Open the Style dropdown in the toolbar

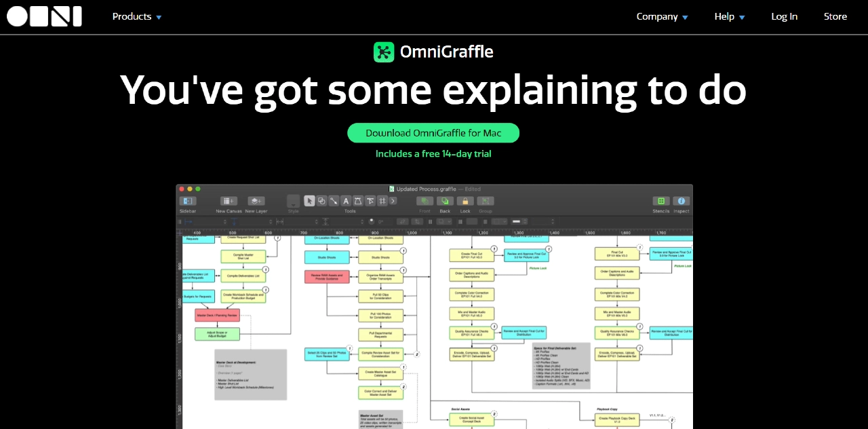(293, 201)
